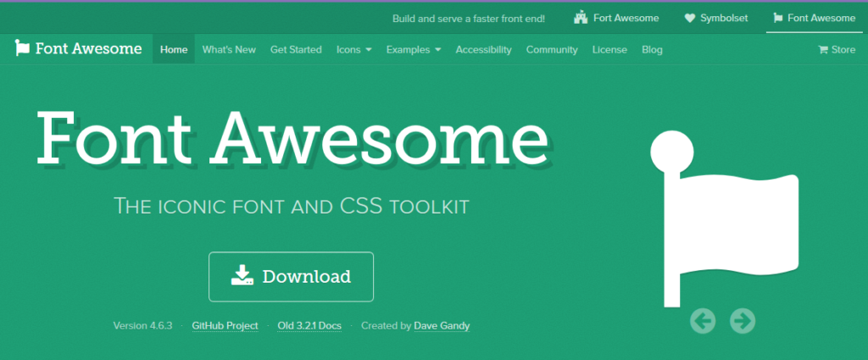Visit the Community page

point(551,50)
